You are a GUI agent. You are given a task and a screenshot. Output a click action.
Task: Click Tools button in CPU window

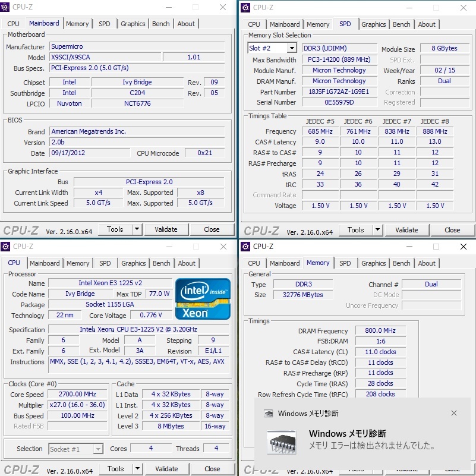point(116,469)
